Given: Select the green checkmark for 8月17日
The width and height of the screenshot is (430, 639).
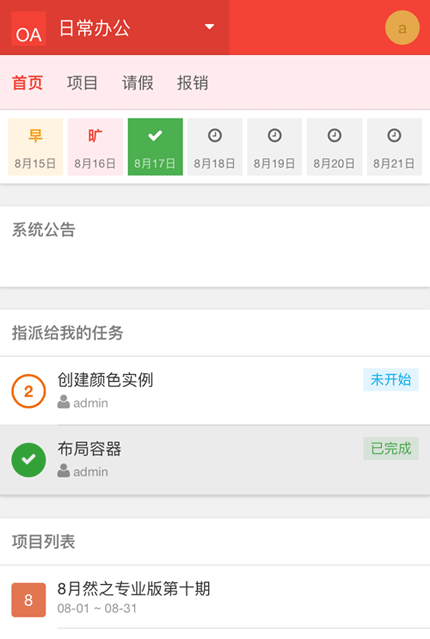Looking at the screenshot, I should 155,136.
